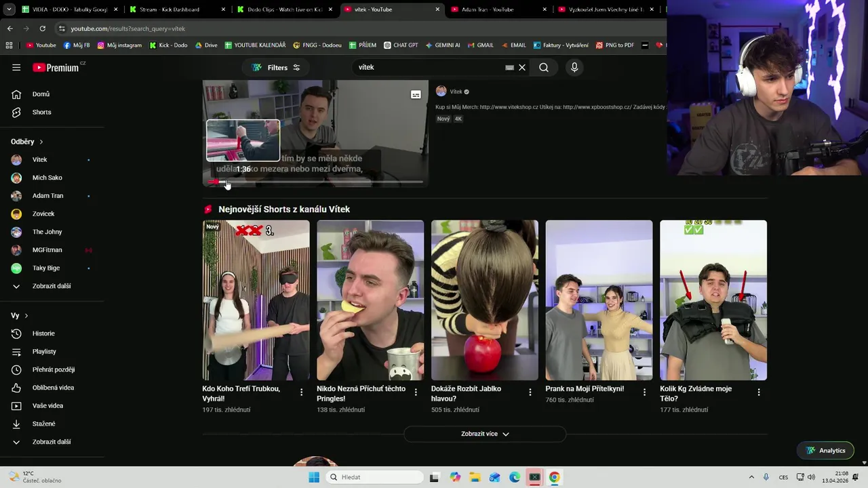868x488 pixels.
Task: Open more options for Prank na Mojí Přítelkyni
Action: [x=645, y=392]
